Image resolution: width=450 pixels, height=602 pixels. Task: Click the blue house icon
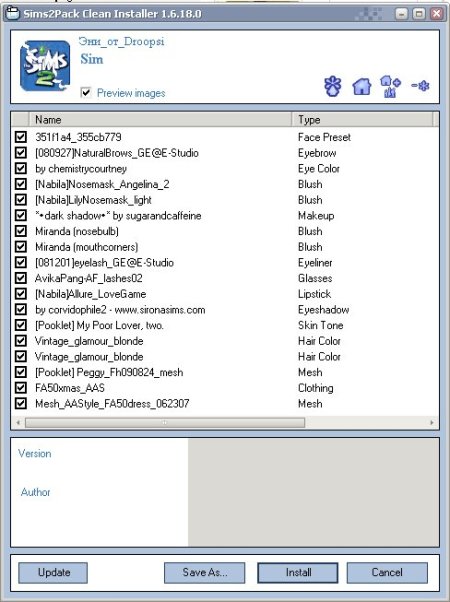[362, 86]
